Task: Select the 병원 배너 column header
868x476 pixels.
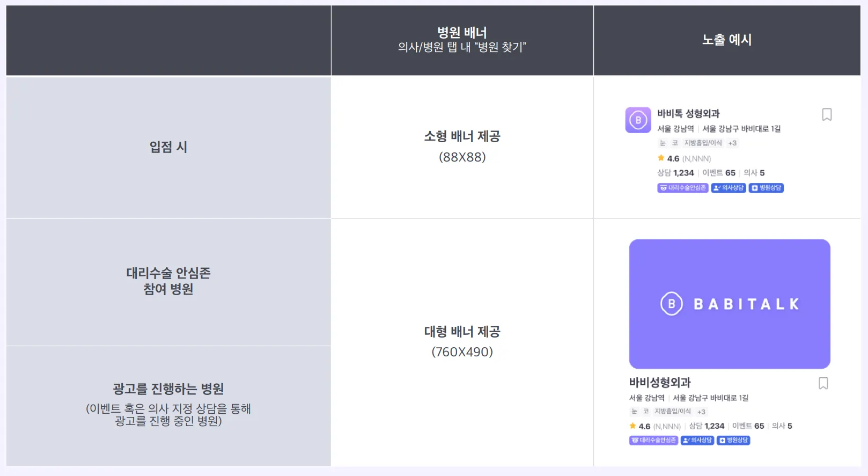Action: [462, 40]
